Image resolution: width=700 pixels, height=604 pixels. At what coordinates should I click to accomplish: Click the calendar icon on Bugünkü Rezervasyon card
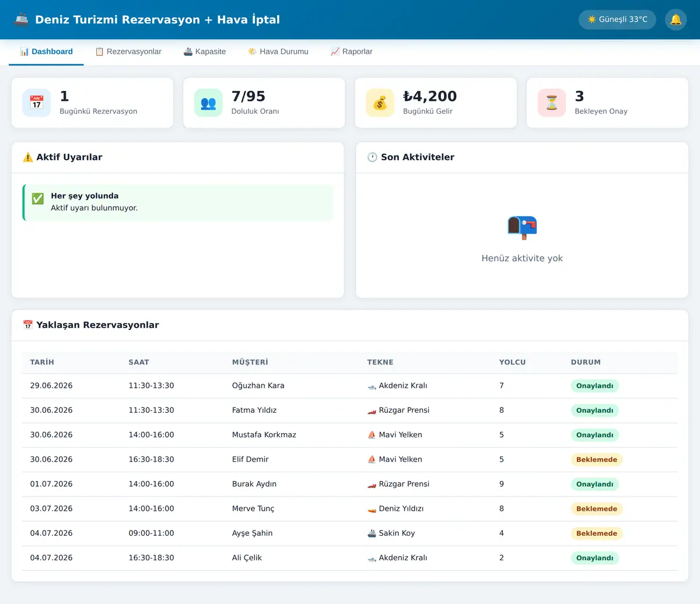pos(37,103)
